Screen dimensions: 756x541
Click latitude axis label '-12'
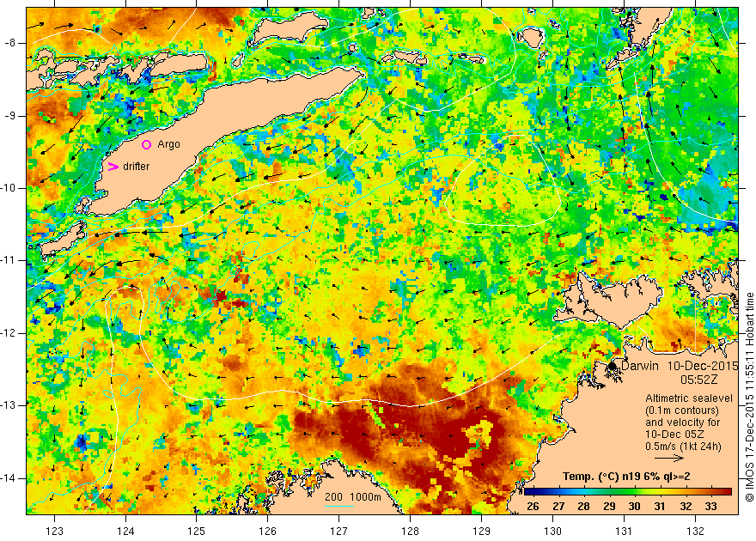point(8,333)
